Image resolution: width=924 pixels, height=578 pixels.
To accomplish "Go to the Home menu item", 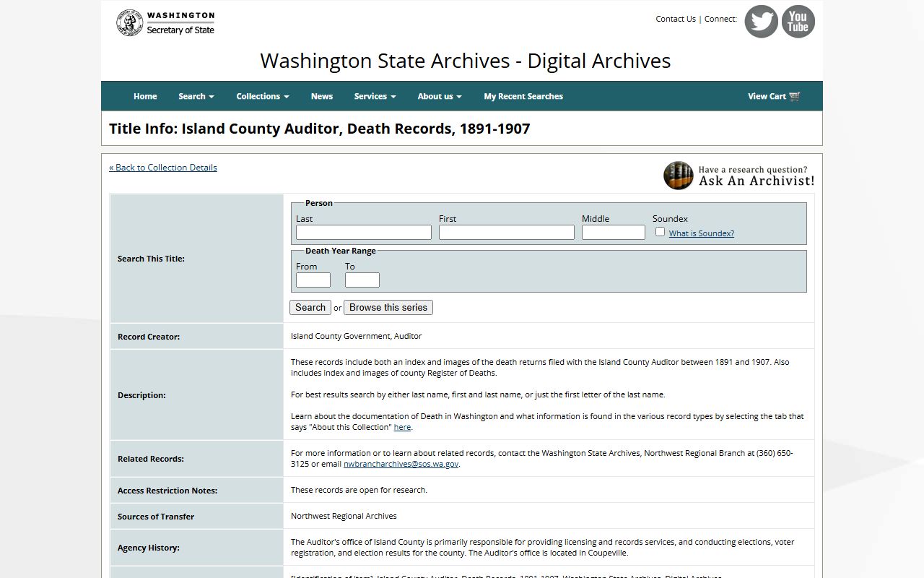I will coord(145,96).
